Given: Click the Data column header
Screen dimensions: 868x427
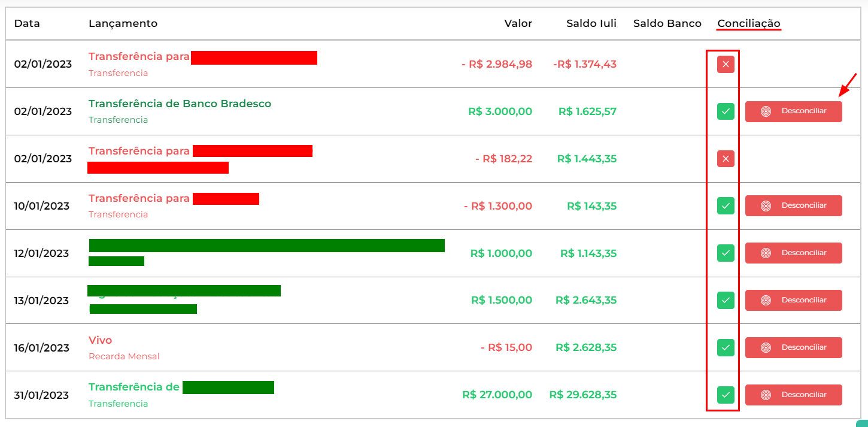Looking at the screenshot, I should point(27,23).
